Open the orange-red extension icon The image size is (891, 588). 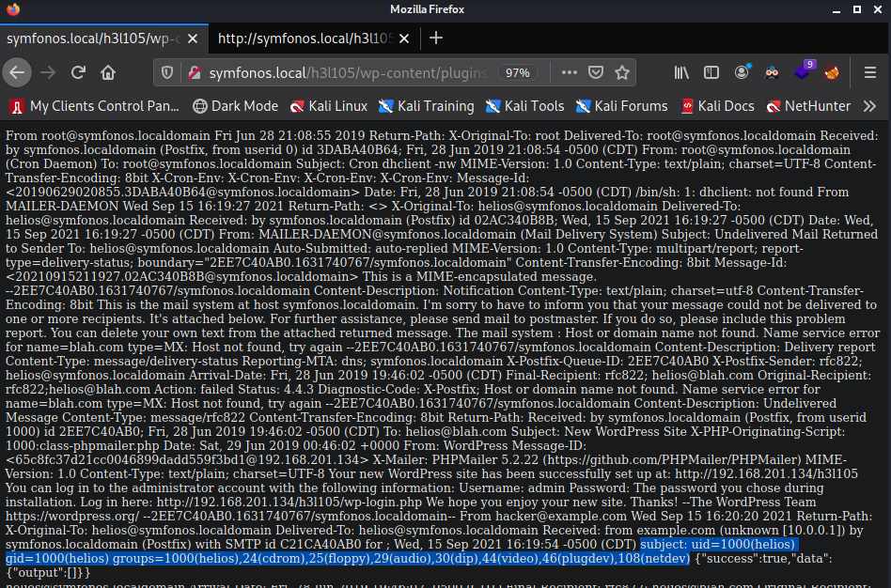pyautogui.click(x=832, y=72)
